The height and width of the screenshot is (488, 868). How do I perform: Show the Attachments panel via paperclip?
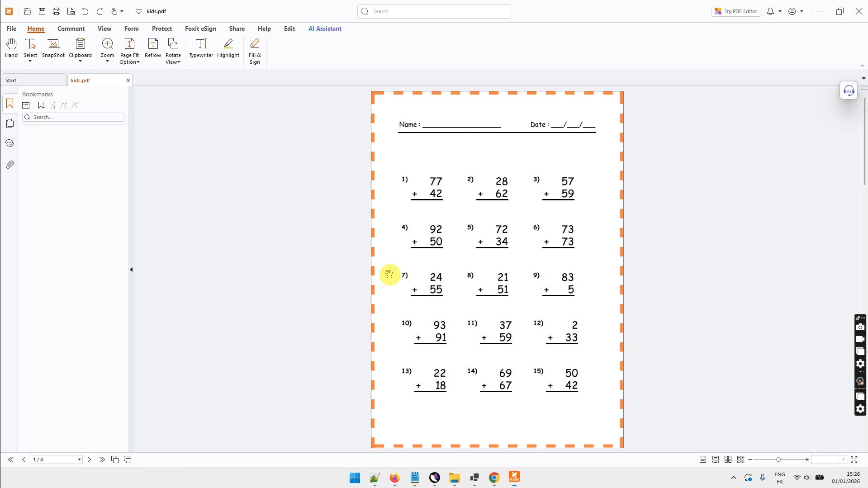[10, 165]
